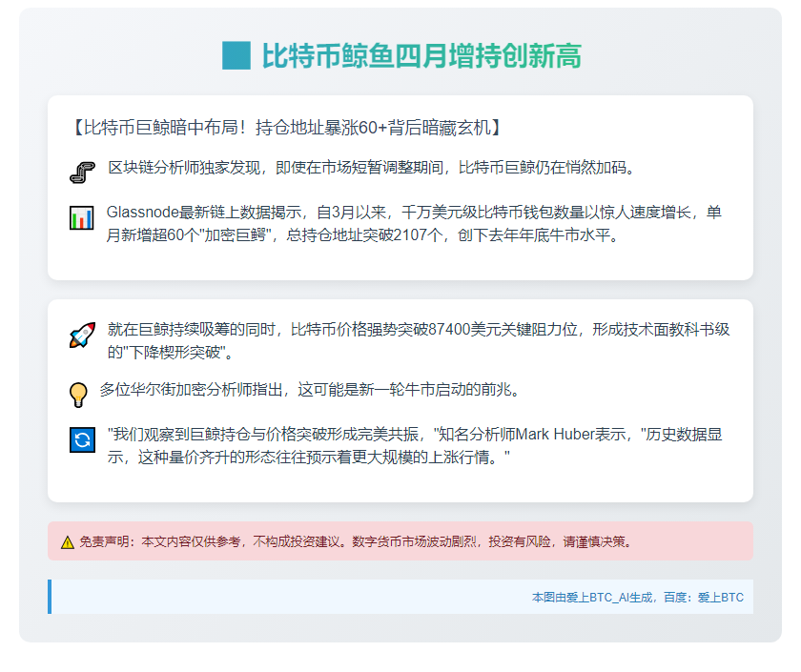Click the pipe-shaped emoji icon beside 区块链分析师独家发现
Image resolution: width=801 pixels, height=672 pixels.
click(82, 173)
